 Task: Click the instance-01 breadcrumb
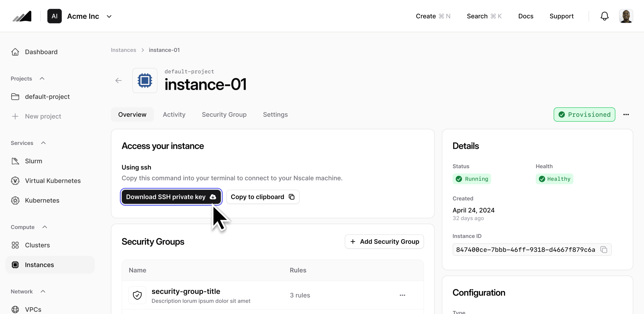[x=164, y=50]
